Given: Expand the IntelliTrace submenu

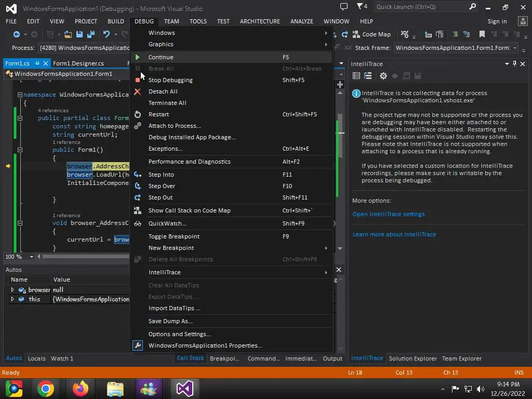Looking at the screenshot, I should point(231,272).
